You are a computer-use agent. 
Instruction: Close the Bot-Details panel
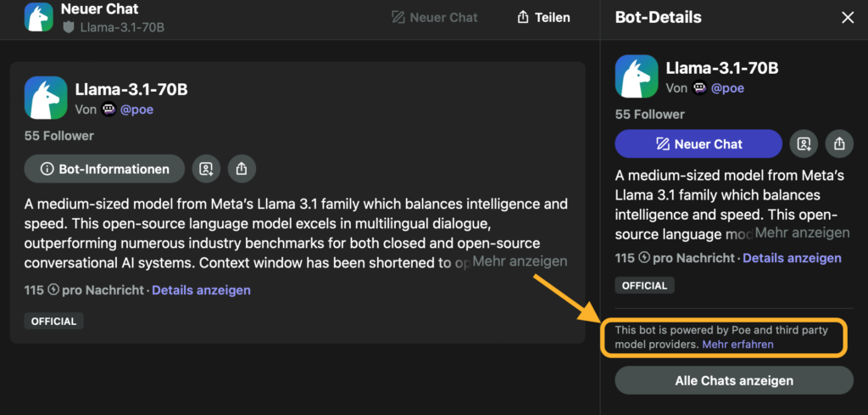coord(848,18)
